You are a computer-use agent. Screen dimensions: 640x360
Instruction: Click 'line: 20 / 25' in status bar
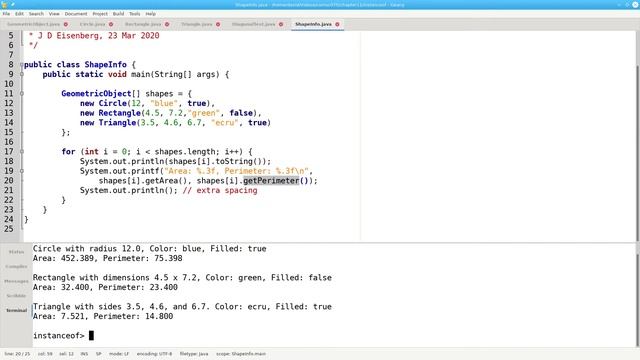[17, 354]
